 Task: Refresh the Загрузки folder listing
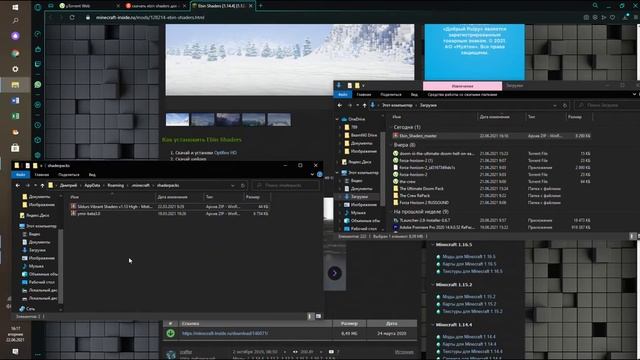click(565, 105)
